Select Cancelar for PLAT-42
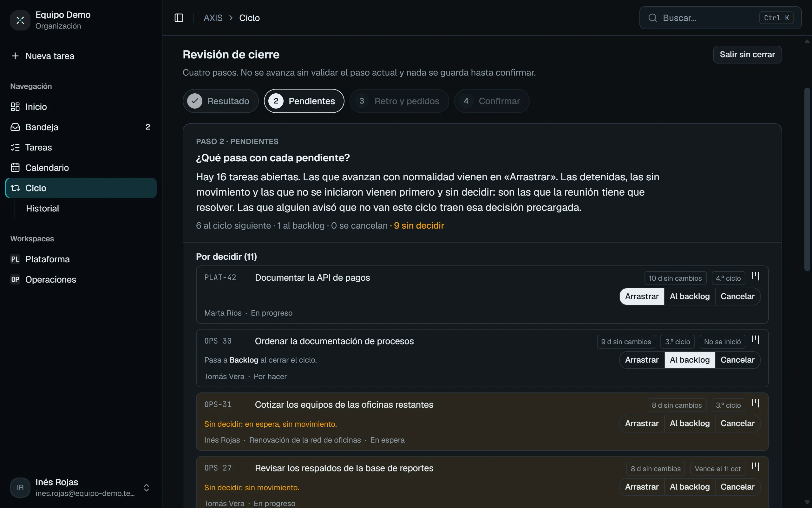This screenshot has width=812, height=508. (737, 296)
